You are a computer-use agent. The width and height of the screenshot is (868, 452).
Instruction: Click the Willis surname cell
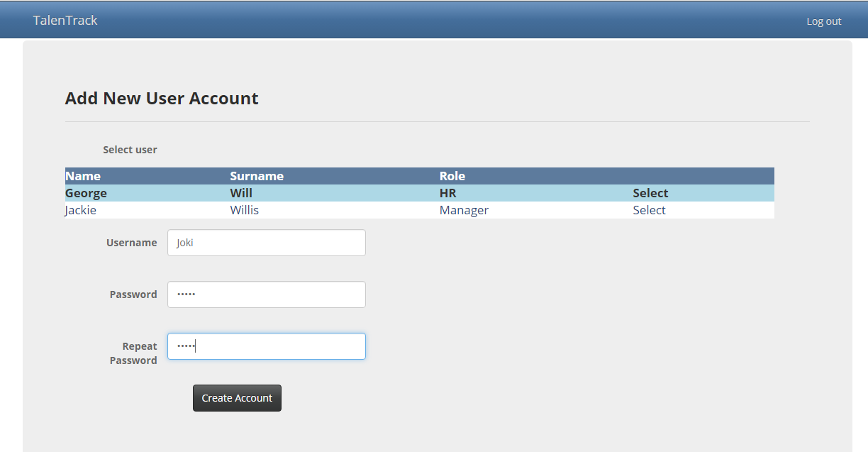pyautogui.click(x=244, y=210)
